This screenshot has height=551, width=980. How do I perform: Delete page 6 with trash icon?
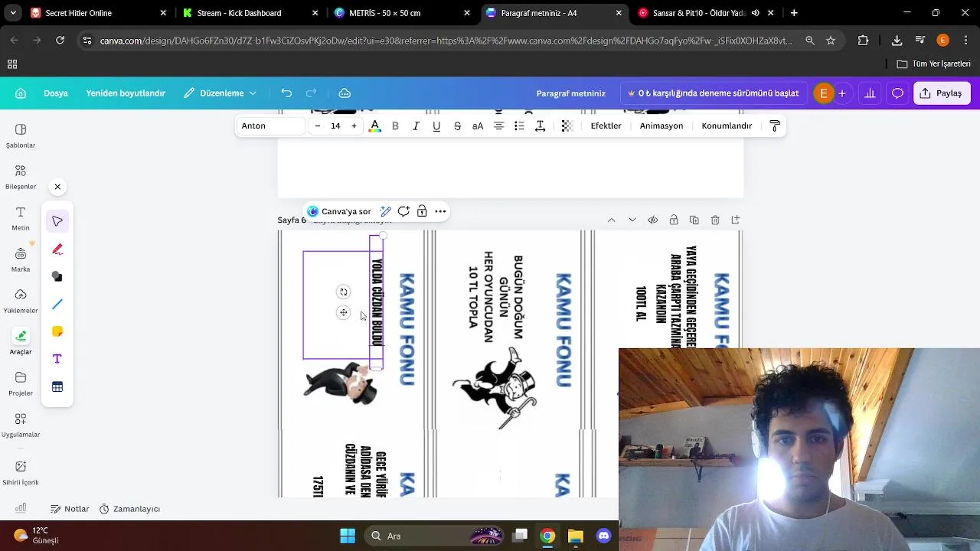tap(714, 220)
